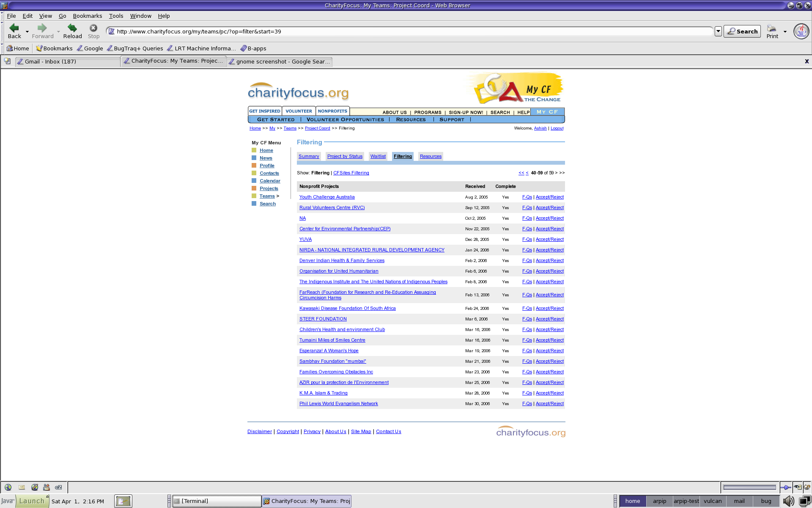The height and width of the screenshot is (508, 812).
Task: Click the Sign-Up Now! header link
Action: 466,112
